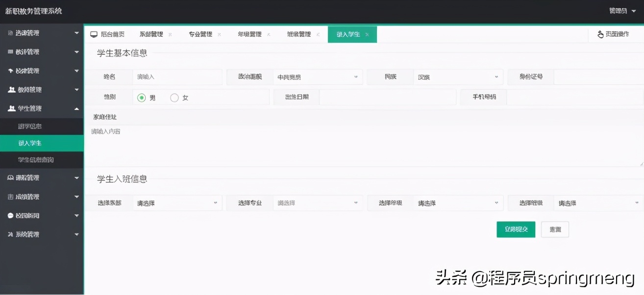
Task: Select the 女 gender radio button
Action: pos(174,97)
